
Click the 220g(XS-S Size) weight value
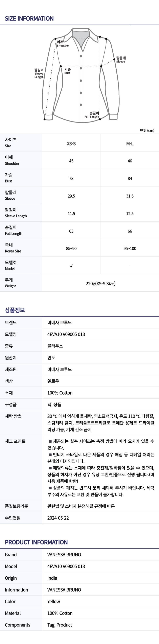tap(100, 284)
